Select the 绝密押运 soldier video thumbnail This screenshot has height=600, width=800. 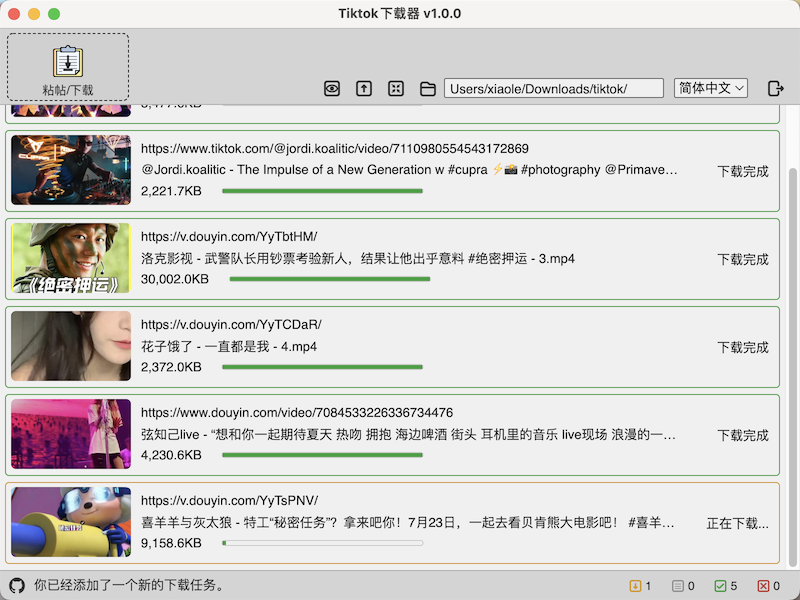click(x=71, y=258)
